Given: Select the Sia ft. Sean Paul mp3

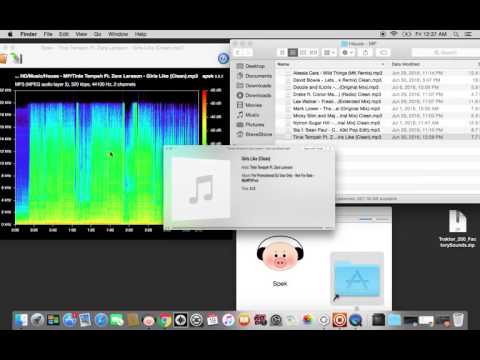Looking at the screenshot, I should point(337,130).
